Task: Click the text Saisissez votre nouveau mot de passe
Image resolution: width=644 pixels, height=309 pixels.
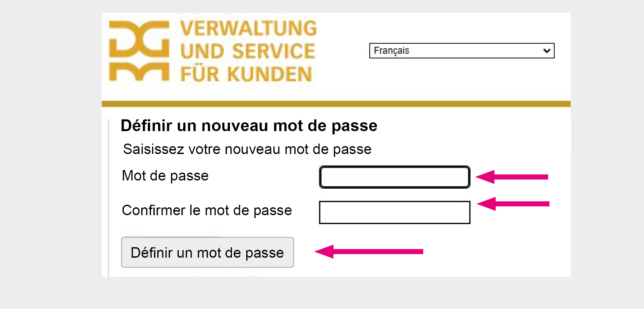Action: click(247, 149)
